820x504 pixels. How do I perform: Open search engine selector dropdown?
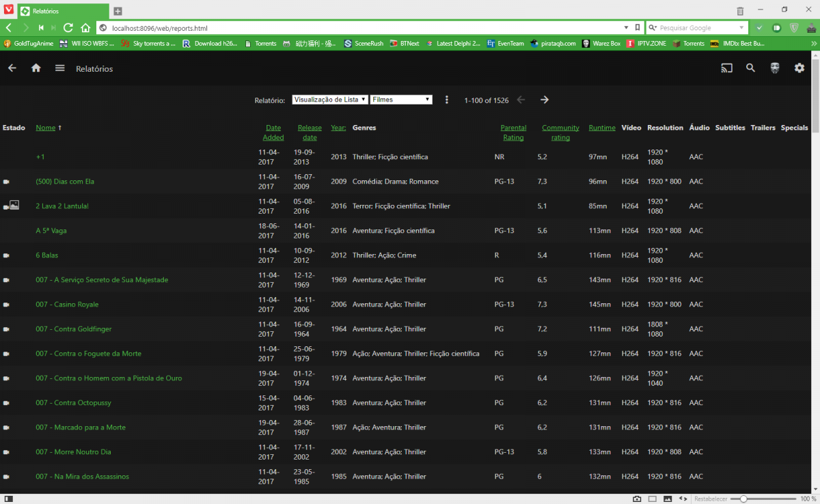[653, 28]
